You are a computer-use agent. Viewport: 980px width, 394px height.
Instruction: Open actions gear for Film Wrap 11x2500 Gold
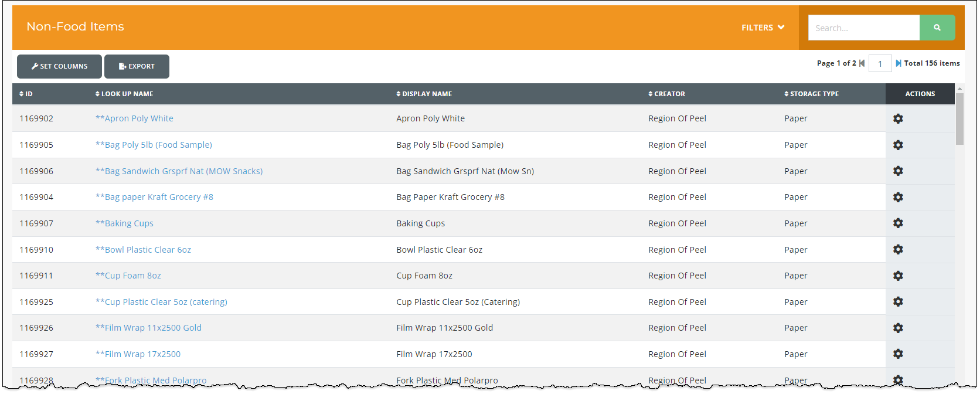click(898, 328)
